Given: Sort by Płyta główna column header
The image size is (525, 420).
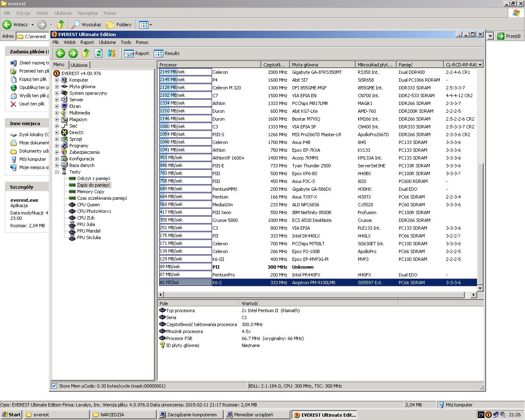Looking at the screenshot, I should point(322,65).
